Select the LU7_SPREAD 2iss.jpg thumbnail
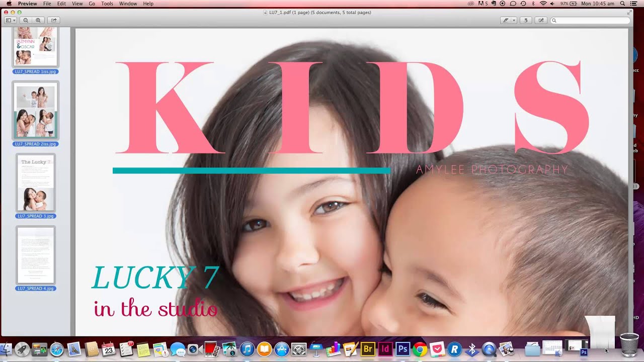Screen dimensions: 644x362 (35, 111)
